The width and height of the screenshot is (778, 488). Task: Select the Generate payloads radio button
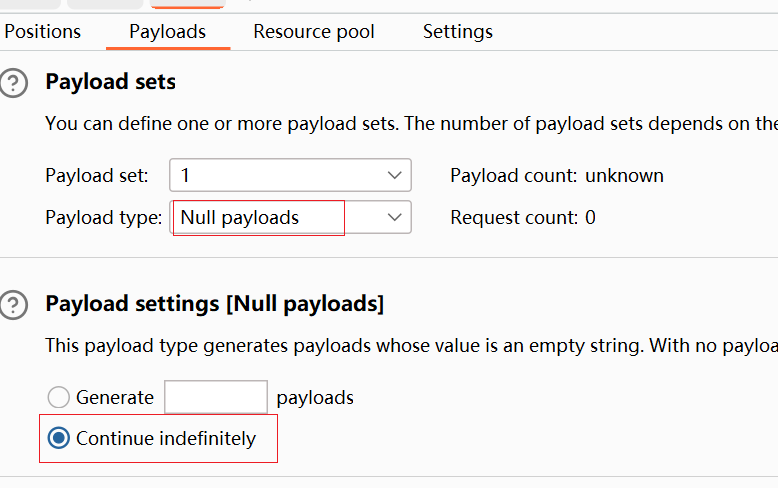(x=59, y=398)
